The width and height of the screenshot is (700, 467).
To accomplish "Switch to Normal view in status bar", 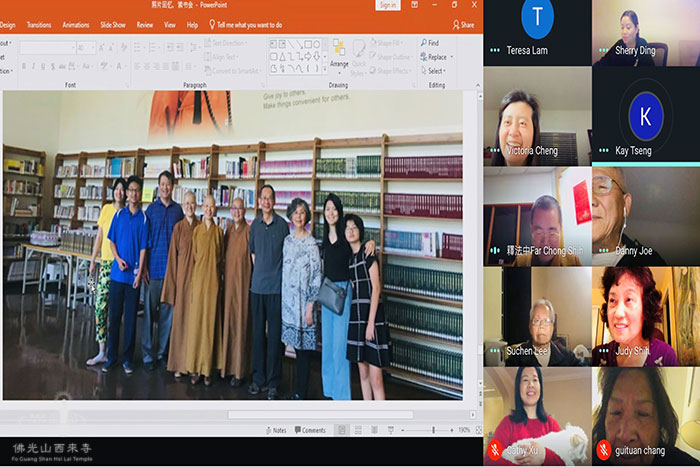I will (342, 430).
